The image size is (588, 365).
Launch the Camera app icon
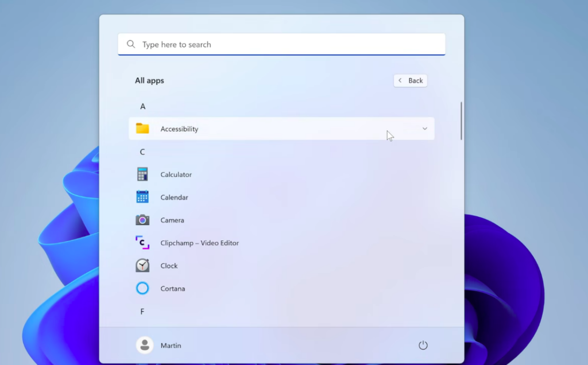point(142,220)
